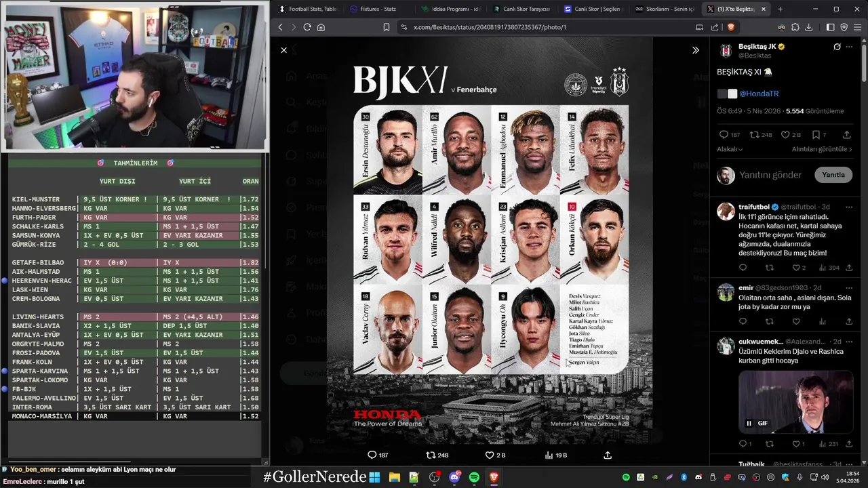Open the browser hamburger menu
Viewport: 868px width, 488px height.
858,27
